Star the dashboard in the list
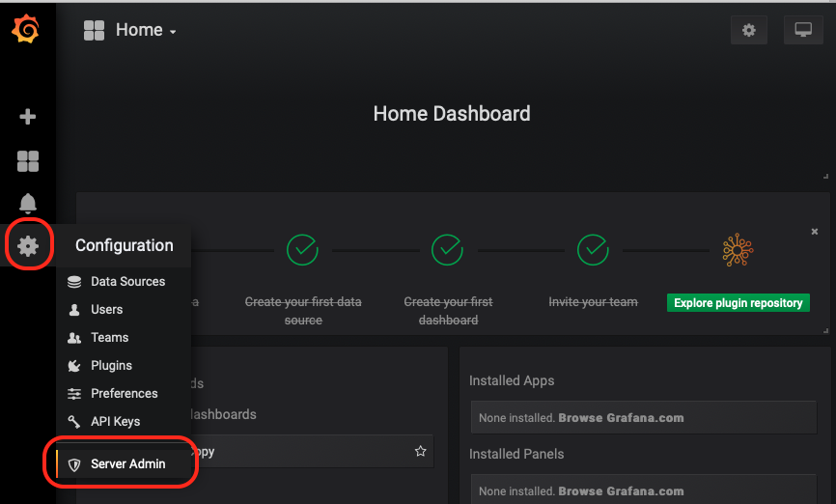 (420, 451)
